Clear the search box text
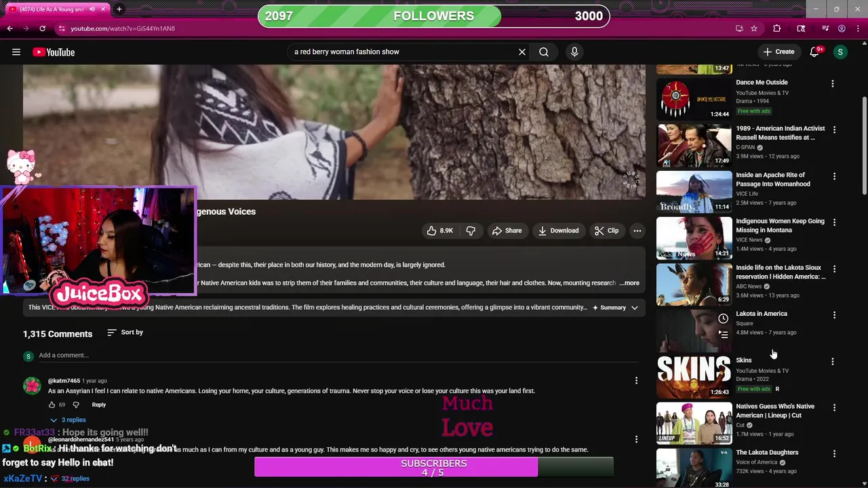 pos(522,52)
